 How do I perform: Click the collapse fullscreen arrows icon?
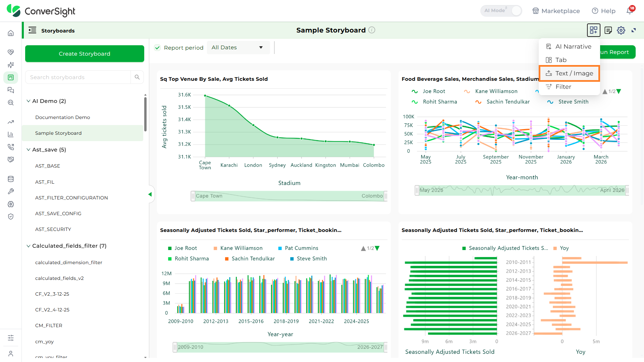634,30
